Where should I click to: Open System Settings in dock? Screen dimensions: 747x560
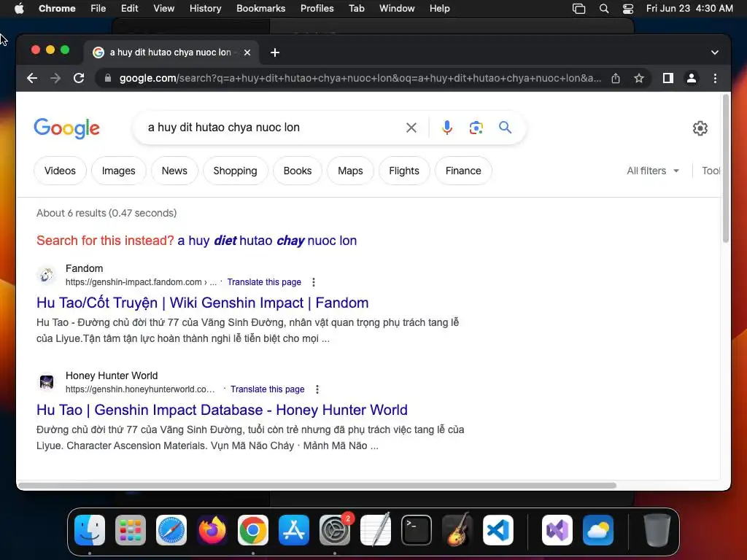[x=335, y=530]
